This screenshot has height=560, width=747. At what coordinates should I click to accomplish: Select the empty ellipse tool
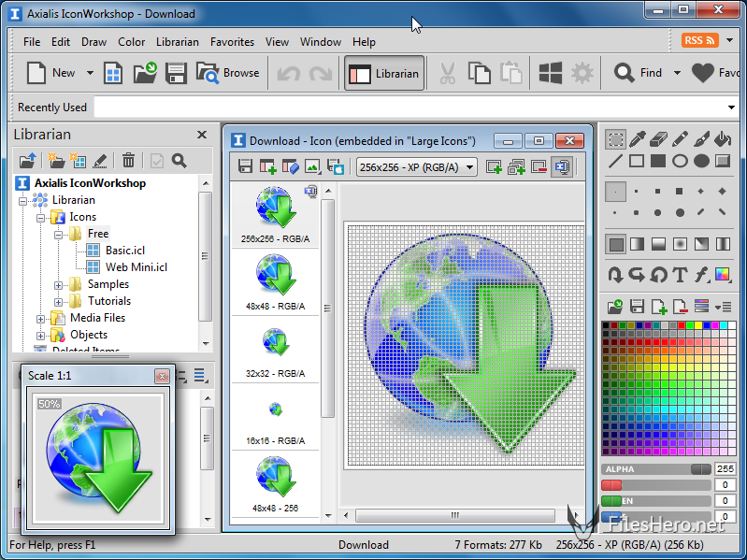(x=680, y=161)
